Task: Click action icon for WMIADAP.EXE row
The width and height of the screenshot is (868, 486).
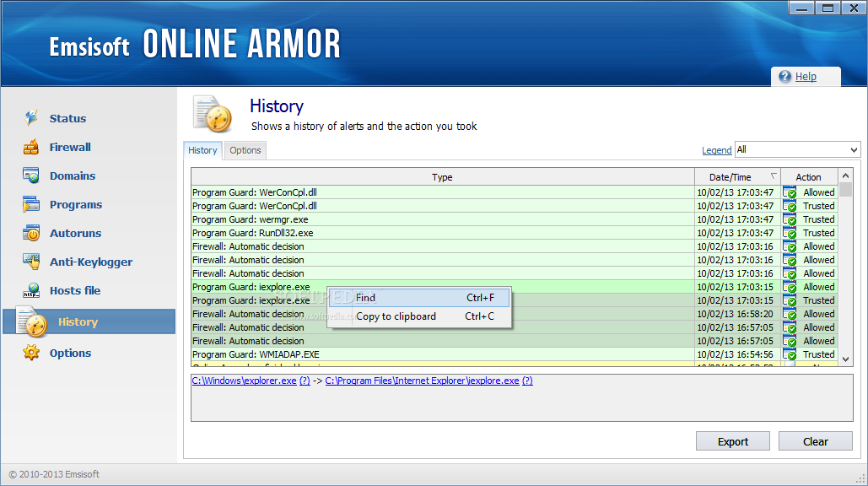Action: pyautogui.click(x=790, y=354)
